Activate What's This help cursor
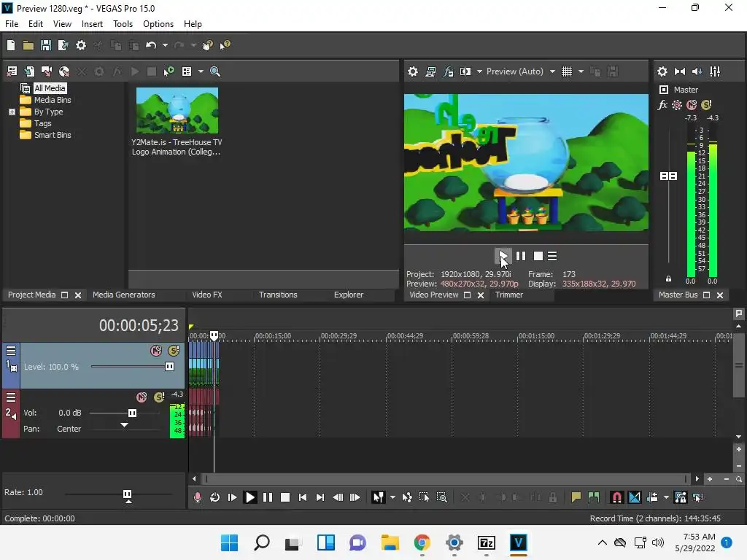Viewport: 747px width, 560px height. [225, 45]
